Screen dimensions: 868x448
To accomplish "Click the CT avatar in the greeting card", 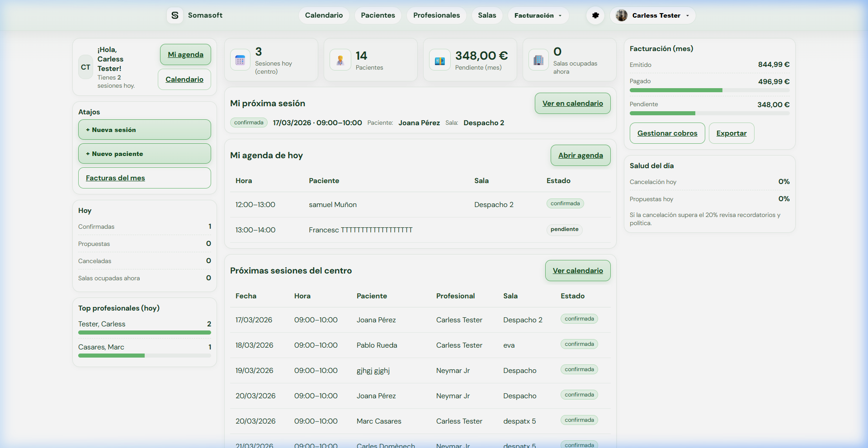I will (85, 67).
